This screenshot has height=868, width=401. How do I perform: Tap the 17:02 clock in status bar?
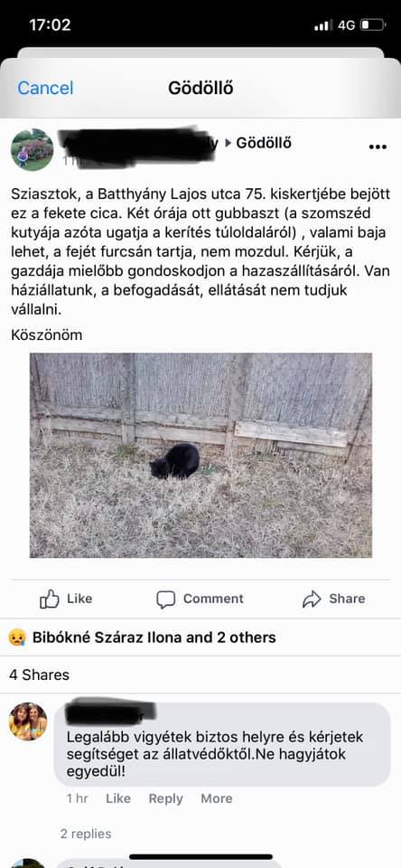pyautogui.click(x=50, y=25)
